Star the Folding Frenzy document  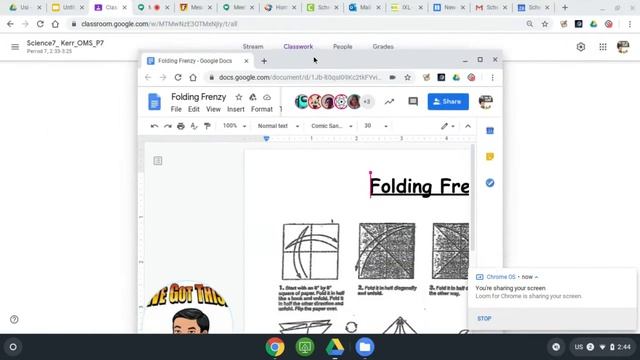pyautogui.click(x=239, y=97)
